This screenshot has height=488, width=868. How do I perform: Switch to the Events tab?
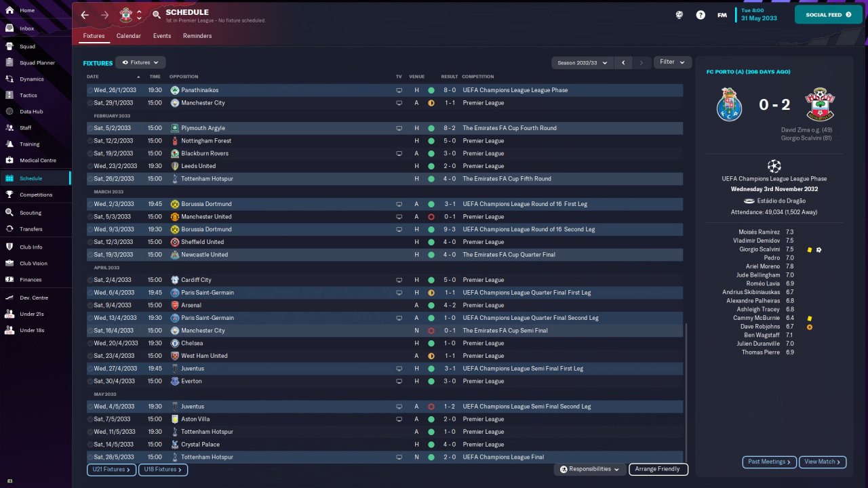point(162,36)
